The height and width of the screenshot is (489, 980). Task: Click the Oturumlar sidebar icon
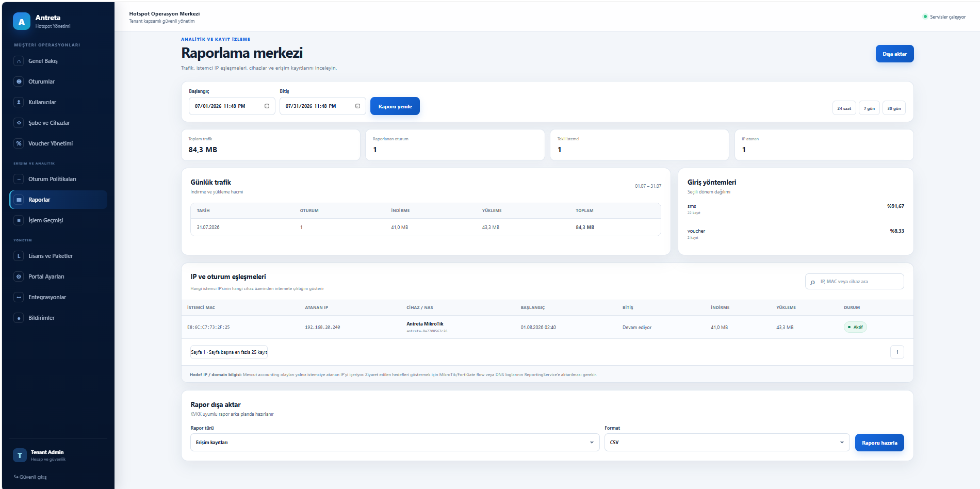tap(19, 81)
